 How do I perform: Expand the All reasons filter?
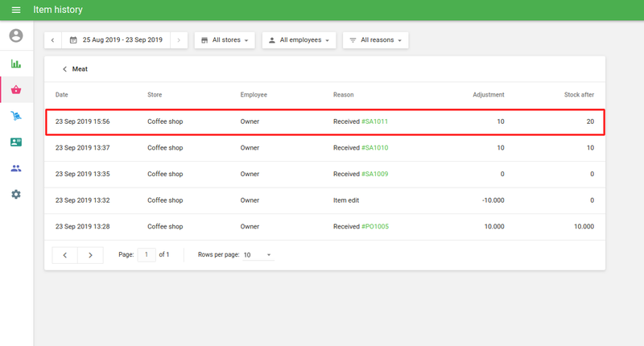click(376, 39)
